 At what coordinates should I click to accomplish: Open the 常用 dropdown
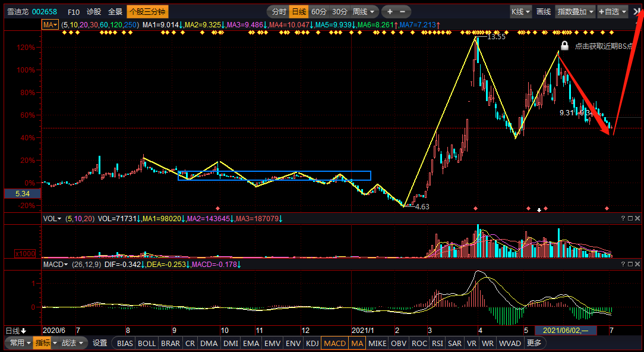pyautogui.click(x=20, y=342)
